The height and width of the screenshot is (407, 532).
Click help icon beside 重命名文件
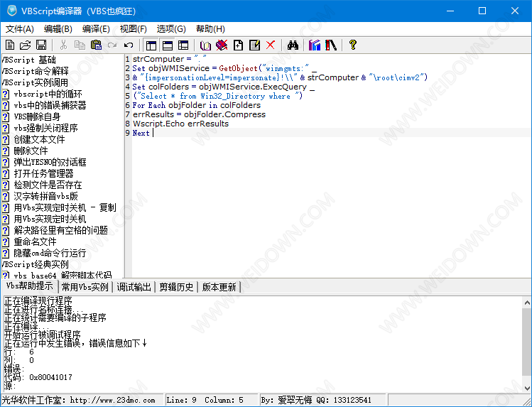pos(6,242)
